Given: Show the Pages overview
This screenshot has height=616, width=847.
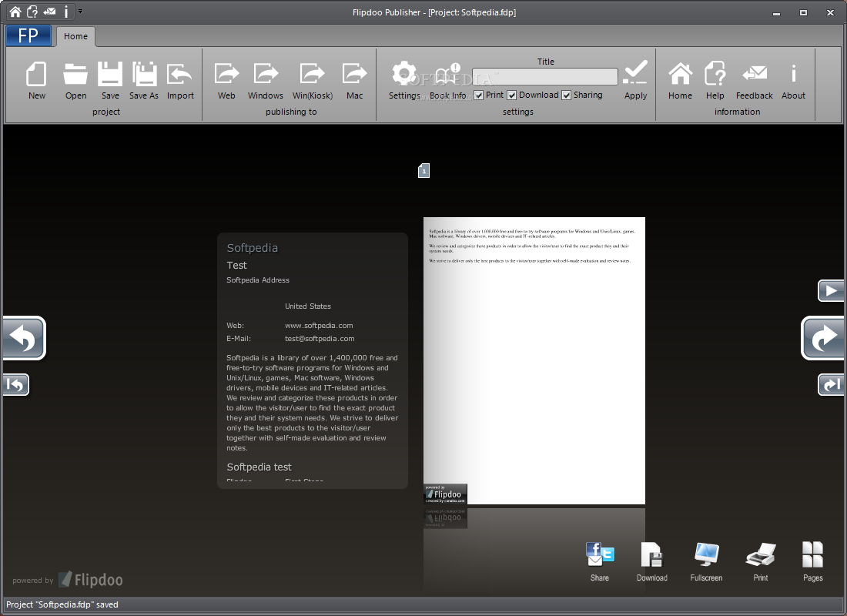Looking at the screenshot, I should pyautogui.click(x=812, y=561).
